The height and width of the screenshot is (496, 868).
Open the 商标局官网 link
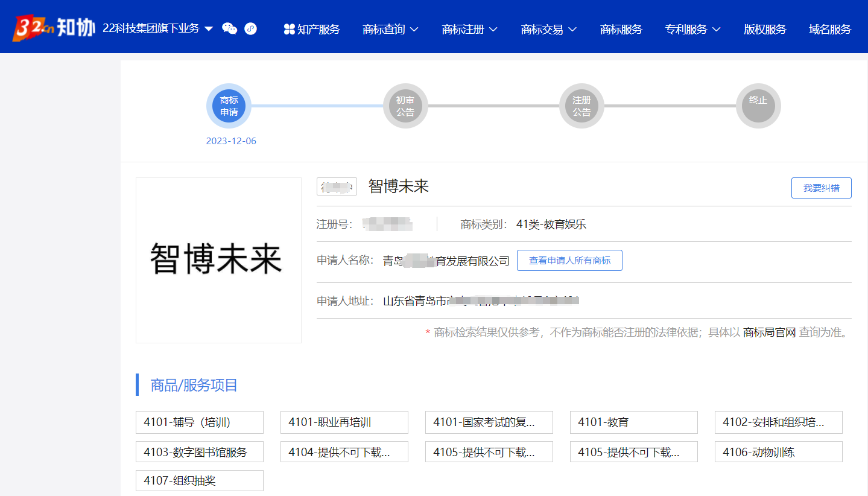[x=770, y=332]
